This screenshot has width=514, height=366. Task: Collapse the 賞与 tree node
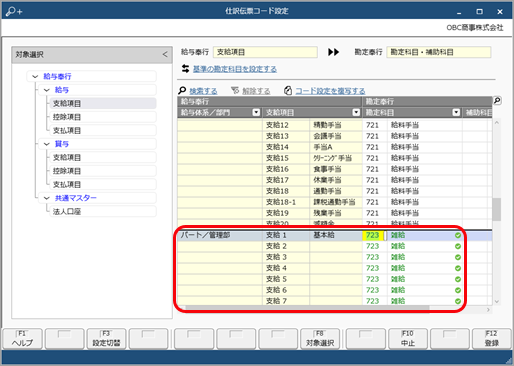(47, 144)
